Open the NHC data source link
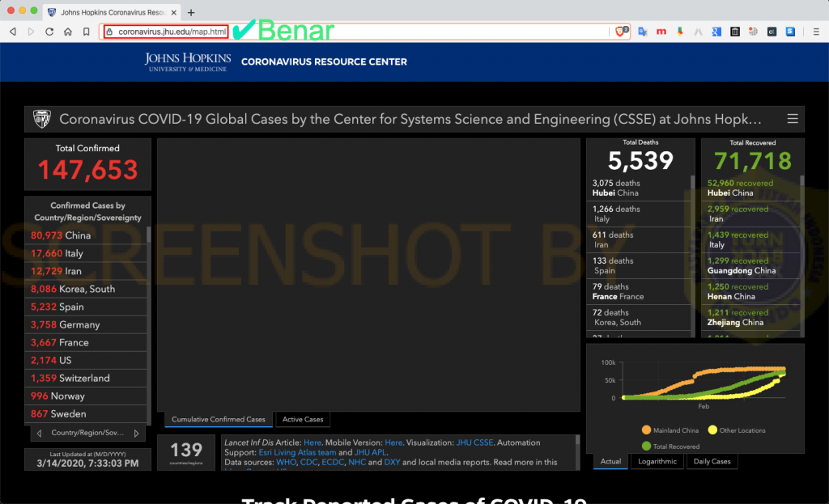829x504 pixels. (x=357, y=462)
